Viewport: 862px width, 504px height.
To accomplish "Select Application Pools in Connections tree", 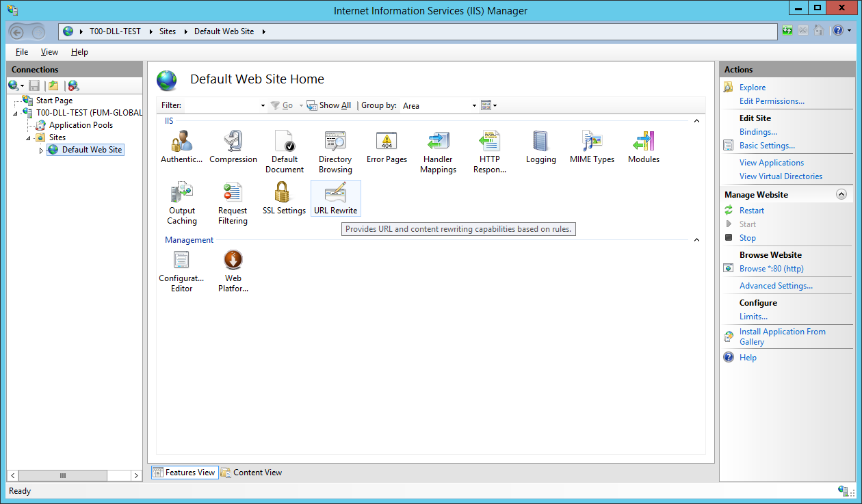I will [x=81, y=125].
